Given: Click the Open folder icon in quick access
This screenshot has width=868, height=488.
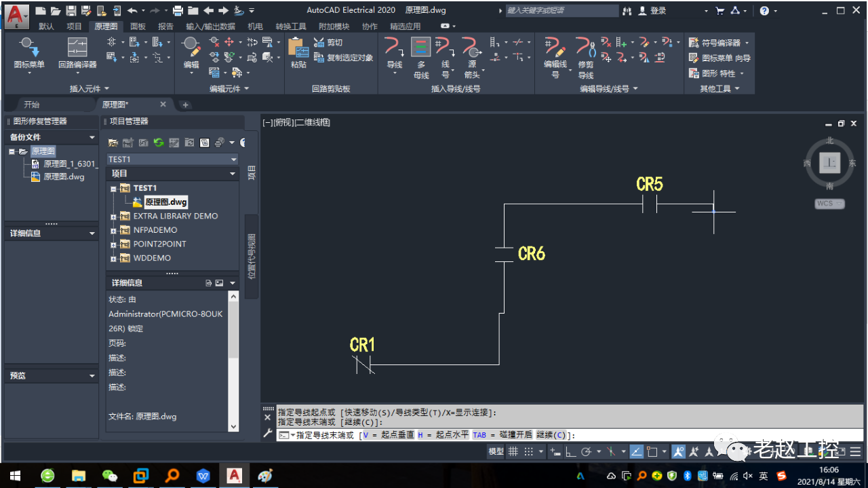Looking at the screenshot, I should [x=55, y=11].
